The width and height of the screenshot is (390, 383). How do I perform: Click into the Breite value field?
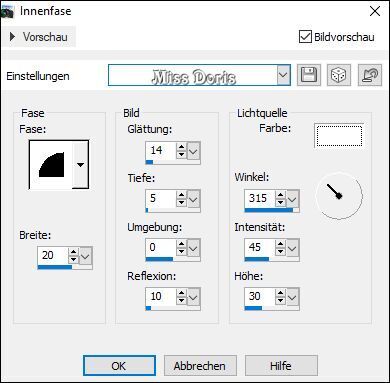pyautogui.click(x=53, y=256)
